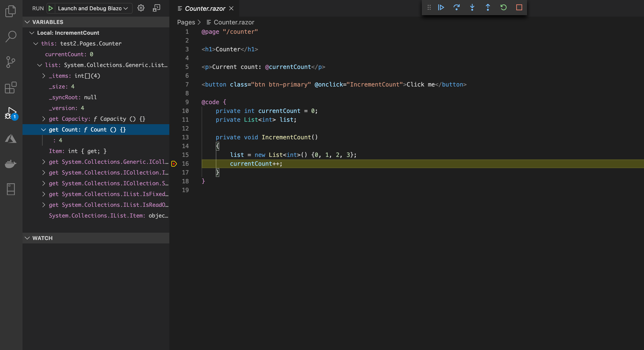
Task: Open the Search view in activity bar
Action: 11,36
